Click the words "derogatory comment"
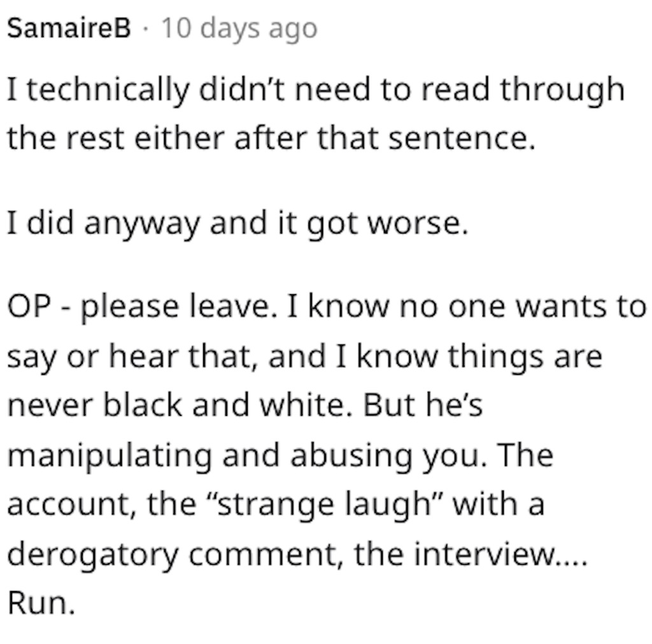This screenshot has height=644, width=652. (175, 555)
